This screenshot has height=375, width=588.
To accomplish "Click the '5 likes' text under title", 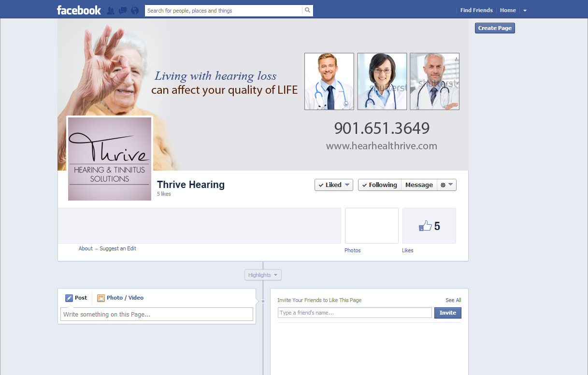I will click(x=164, y=194).
